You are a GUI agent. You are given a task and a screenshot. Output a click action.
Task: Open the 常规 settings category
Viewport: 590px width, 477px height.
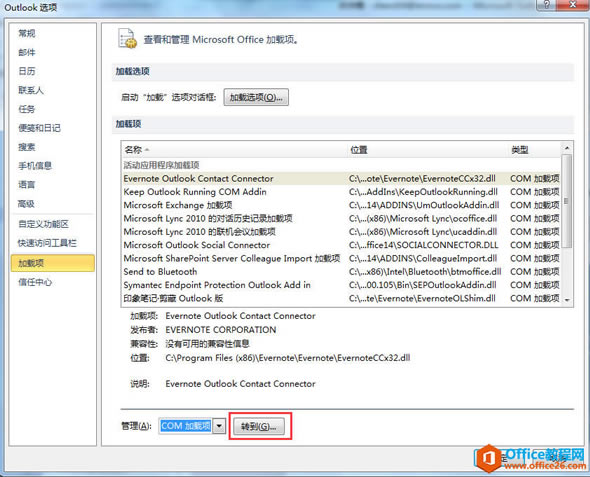coord(27,33)
